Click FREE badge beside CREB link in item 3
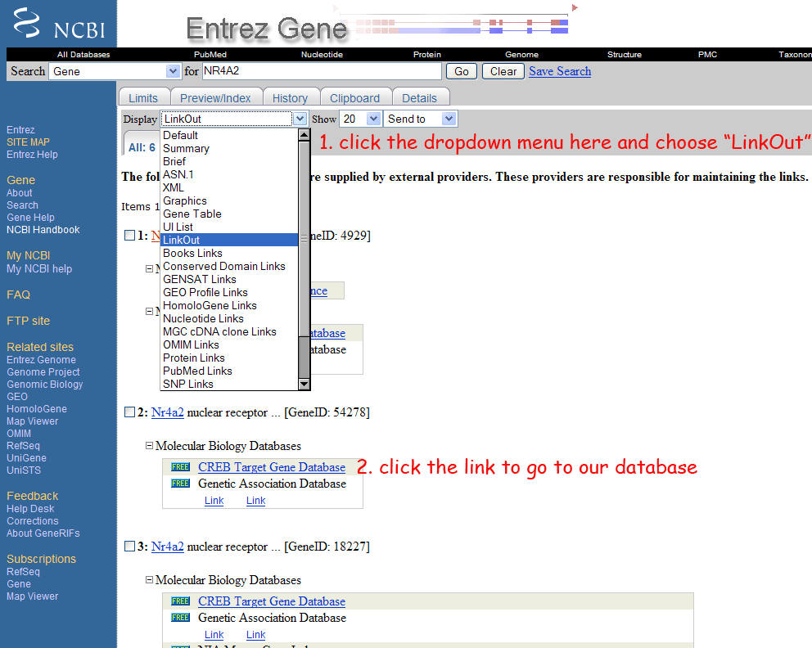 (x=180, y=601)
